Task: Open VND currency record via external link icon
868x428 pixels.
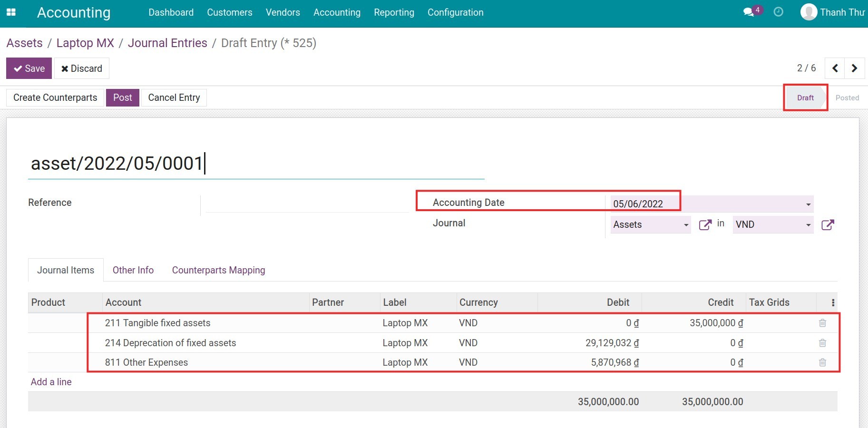Action: [828, 225]
